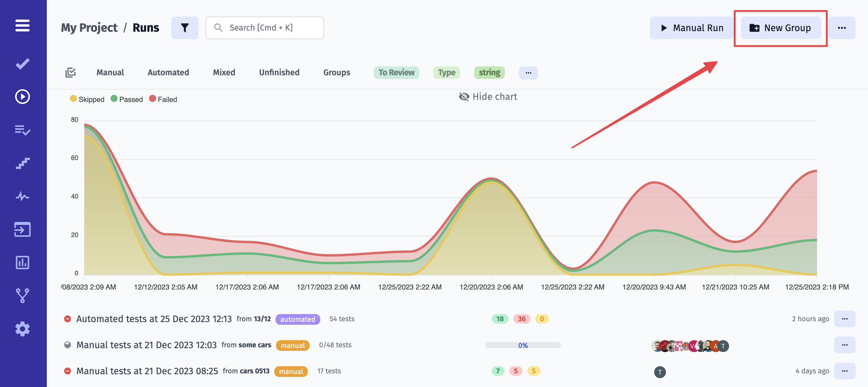Switch to the Automated tab

(168, 73)
